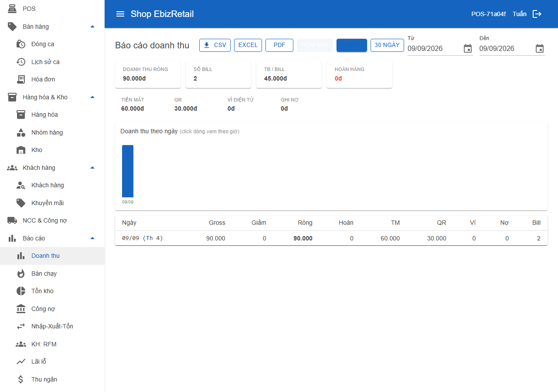Open the Nhập-Xuất-Tồn report
The image size is (558, 392).
52,326
